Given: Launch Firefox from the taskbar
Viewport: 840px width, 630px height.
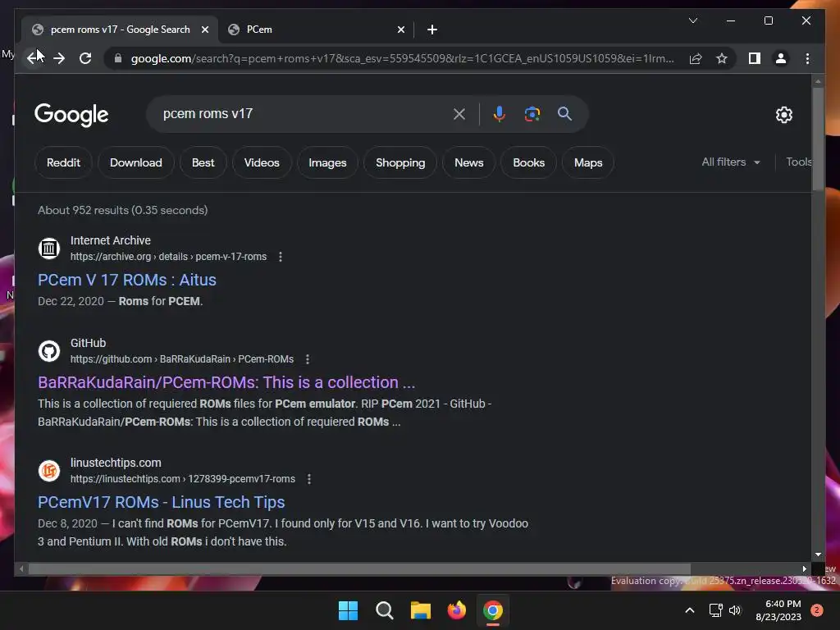Looking at the screenshot, I should (456, 610).
